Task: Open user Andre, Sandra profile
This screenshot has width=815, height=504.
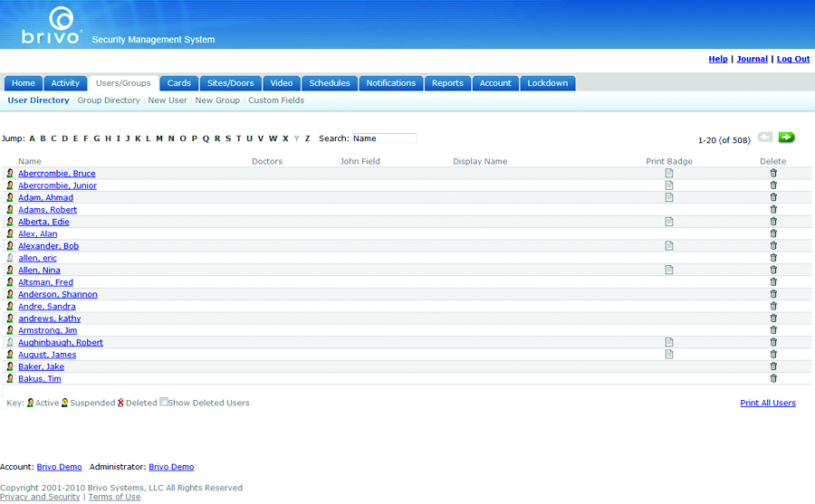Action: (47, 306)
